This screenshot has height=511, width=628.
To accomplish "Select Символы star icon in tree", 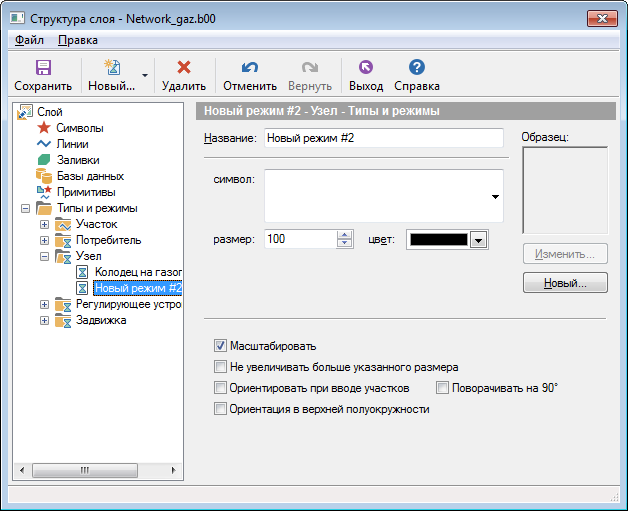I will [43, 128].
